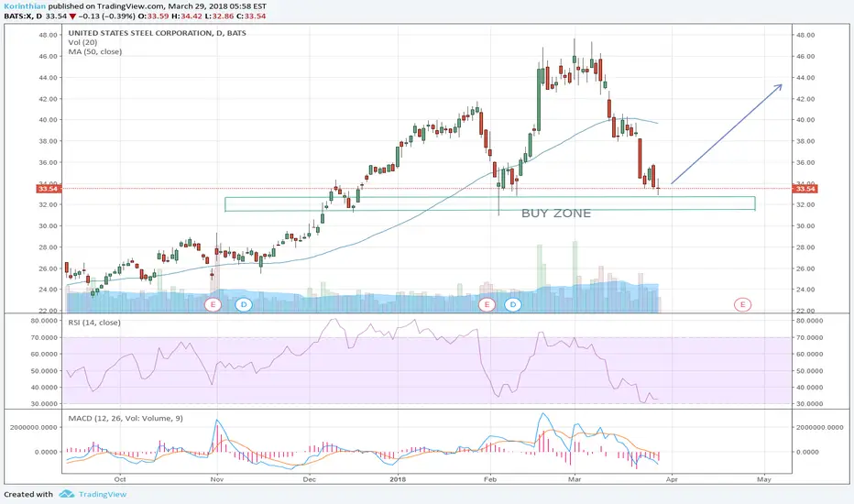Click the 30.0000 label on left RSI axis
Viewport: 854px width, 504px height.
pos(44,404)
